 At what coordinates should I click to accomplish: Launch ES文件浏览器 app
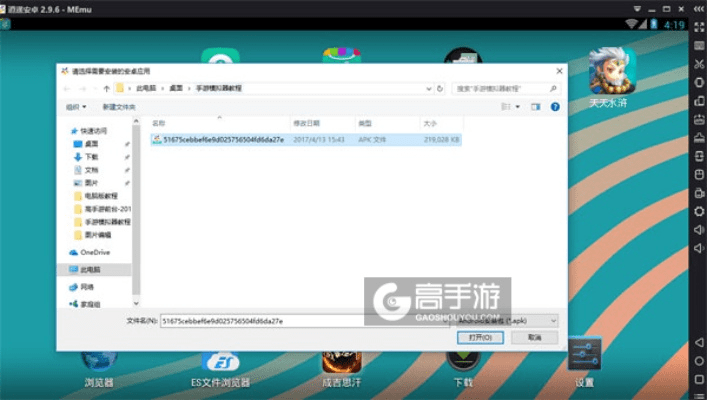pyautogui.click(x=220, y=370)
